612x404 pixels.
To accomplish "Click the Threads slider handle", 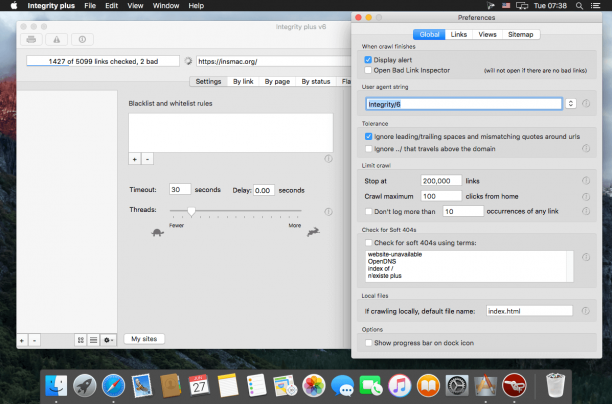I will 191,211.
